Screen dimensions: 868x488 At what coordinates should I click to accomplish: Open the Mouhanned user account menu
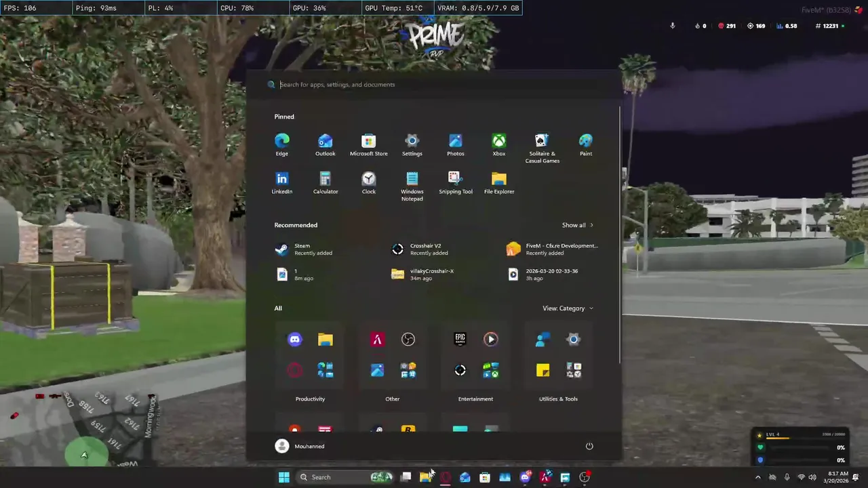click(300, 446)
